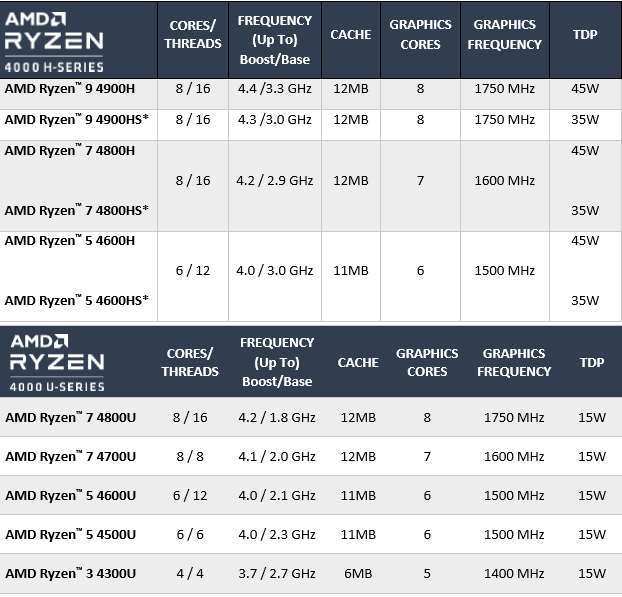The height and width of the screenshot is (597, 622).
Task: Click the 4.0 / 2.1 GHz frequency cell
Action: pyautogui.click(x=277, y=495)
